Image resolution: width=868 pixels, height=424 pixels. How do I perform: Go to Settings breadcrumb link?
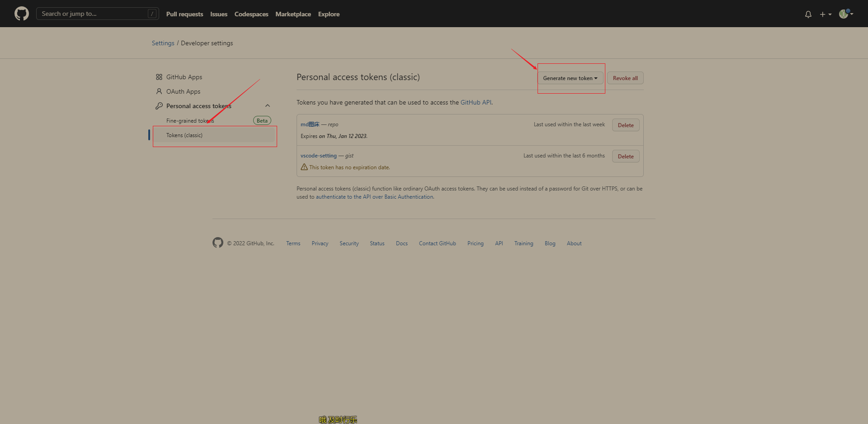tap(163, 43)
